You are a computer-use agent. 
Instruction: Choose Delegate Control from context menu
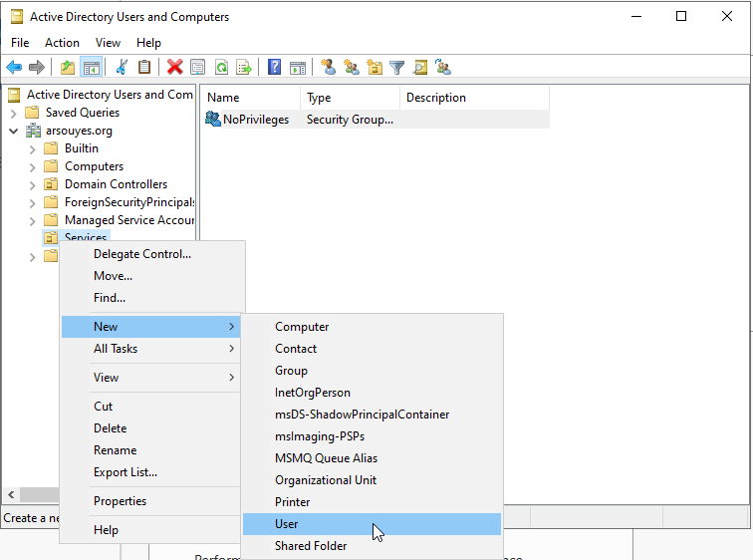150,254
